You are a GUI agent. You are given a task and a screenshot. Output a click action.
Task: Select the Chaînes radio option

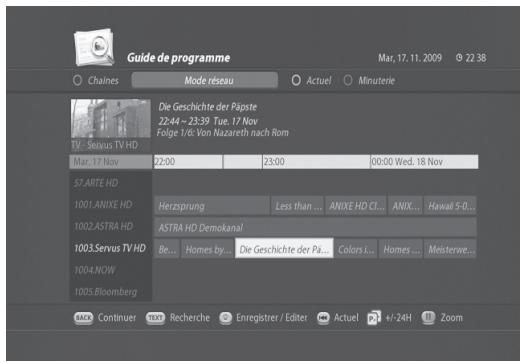click(77, 80)
